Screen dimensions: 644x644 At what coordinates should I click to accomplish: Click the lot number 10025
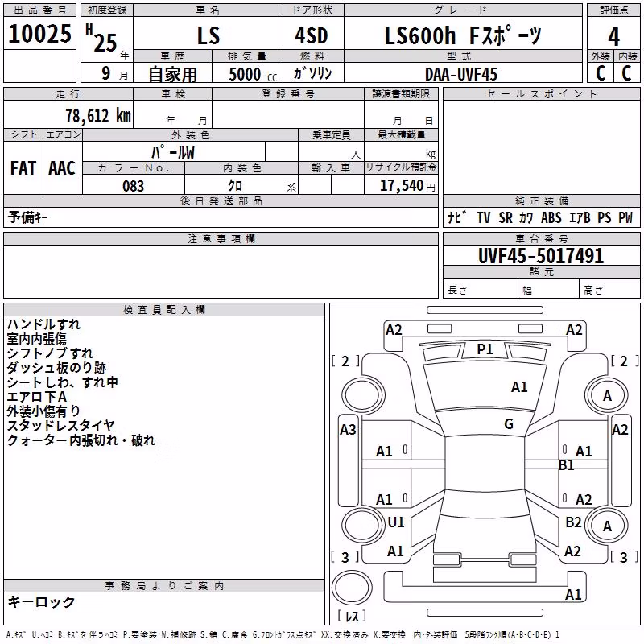[39, 34]
